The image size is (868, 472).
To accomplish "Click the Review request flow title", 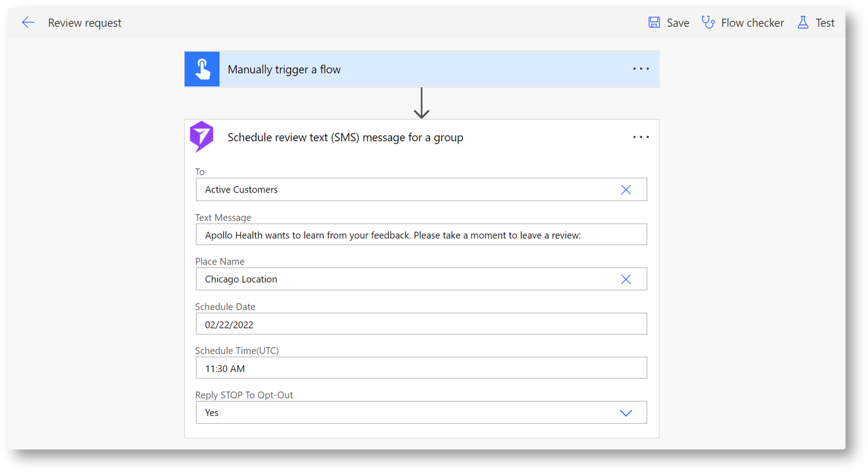I will (x=84, y=23).
